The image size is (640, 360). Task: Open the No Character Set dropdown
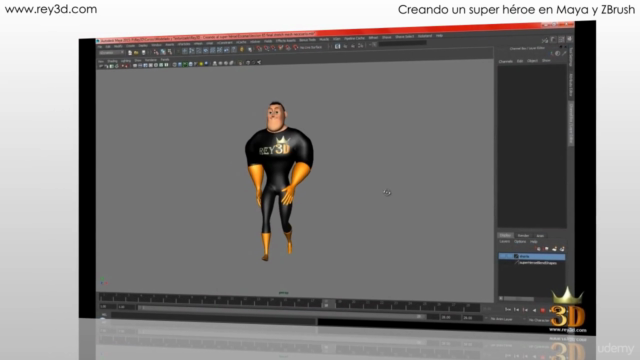(x=539, y=320)
